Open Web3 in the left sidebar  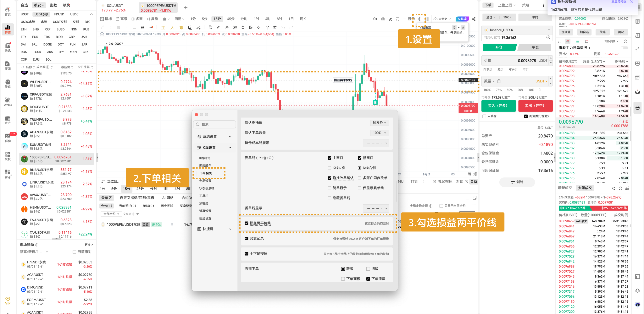8,102
